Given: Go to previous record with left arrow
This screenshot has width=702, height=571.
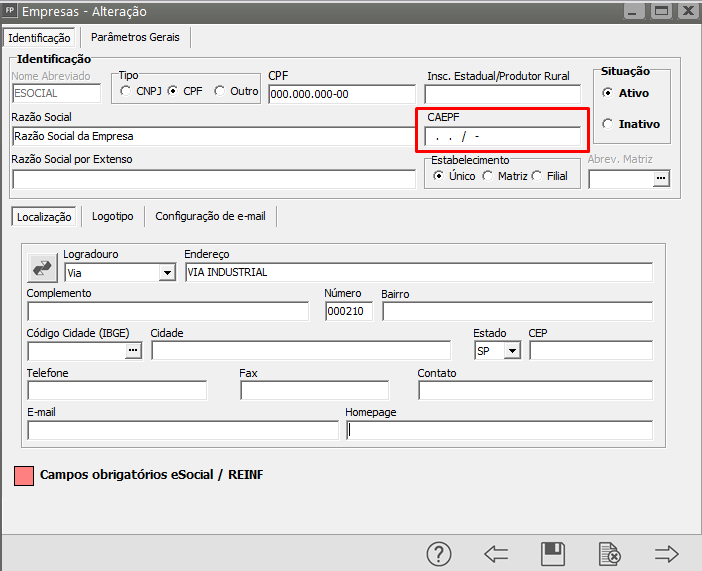Looking at the screenshot, I should pos(496,553).
